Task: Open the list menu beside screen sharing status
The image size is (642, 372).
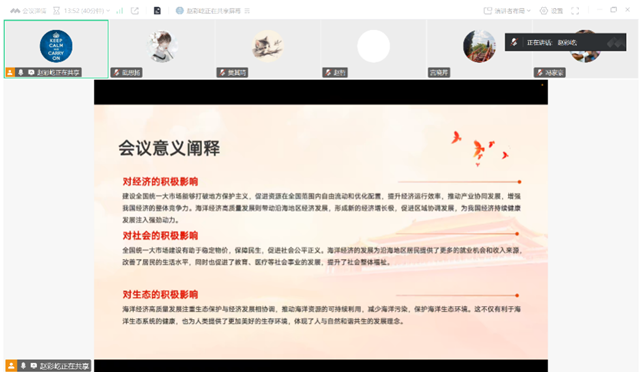Action: point(247,11)
